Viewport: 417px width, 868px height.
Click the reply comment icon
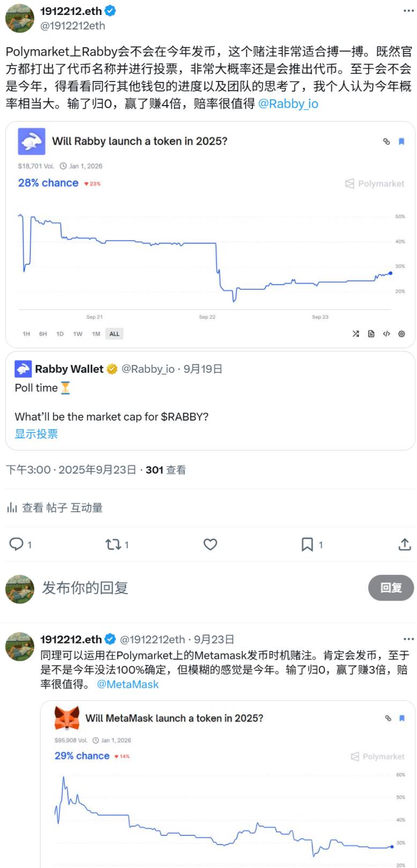[x=17, y=544]
